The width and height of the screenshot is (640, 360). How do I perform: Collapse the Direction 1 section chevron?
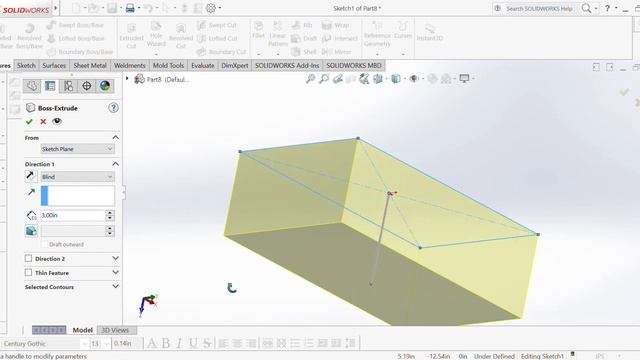tap(116, 164)
